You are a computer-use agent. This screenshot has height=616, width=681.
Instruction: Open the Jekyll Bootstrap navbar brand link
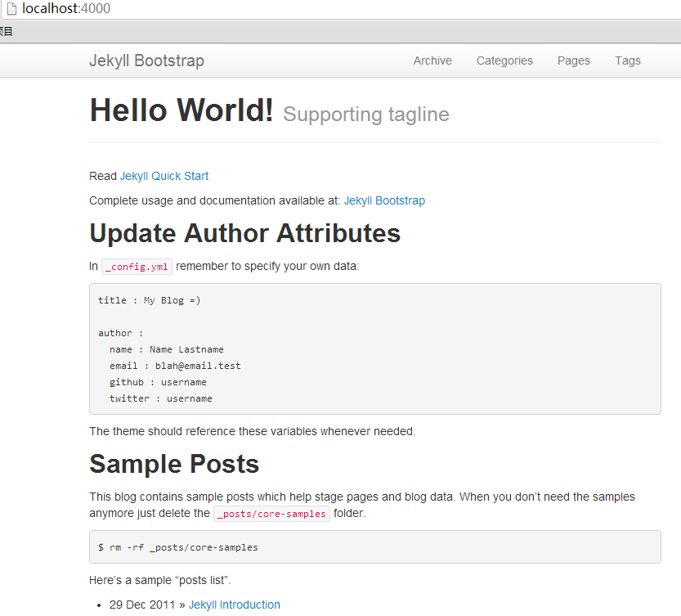tap(146, 61)
